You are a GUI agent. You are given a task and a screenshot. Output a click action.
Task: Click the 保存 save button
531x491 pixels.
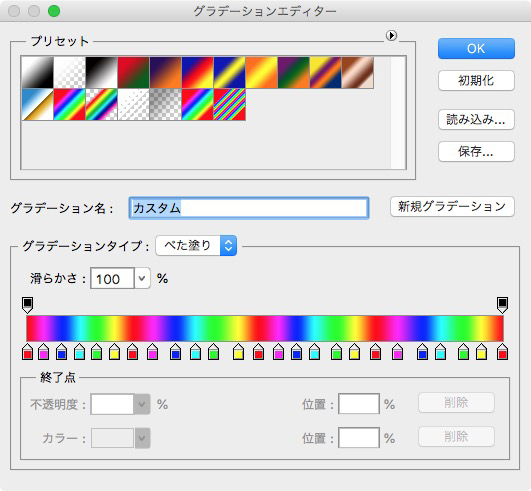coord(476,151)
